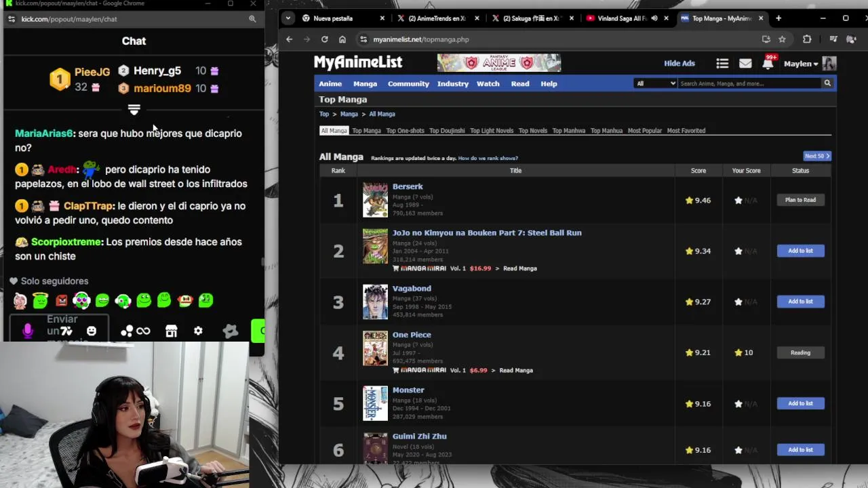The height and width of the screenshot is (488, 868).
Task: Expand the Maylen user menu dropdown
Action: [x=801, y=64]
